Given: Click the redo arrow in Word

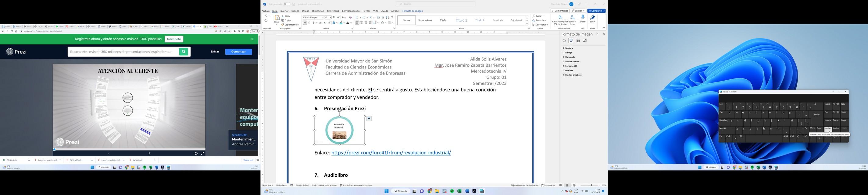Looking at the screenshot, I should (266, 20).
